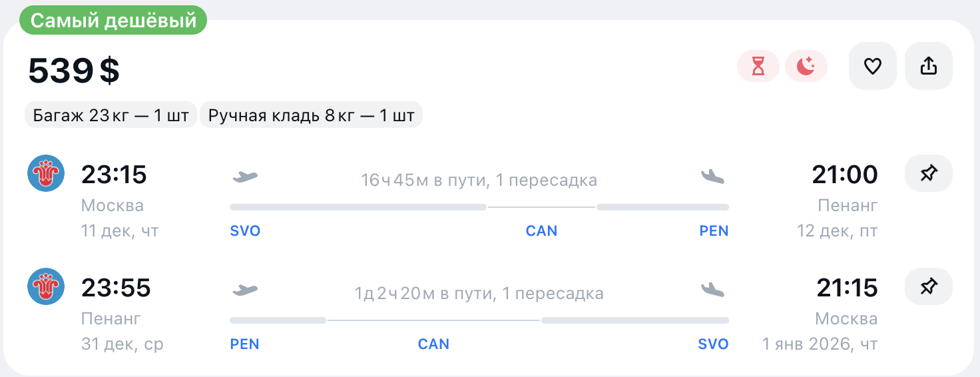Pin the return Penang–Moscow flight

pos(928,288)
